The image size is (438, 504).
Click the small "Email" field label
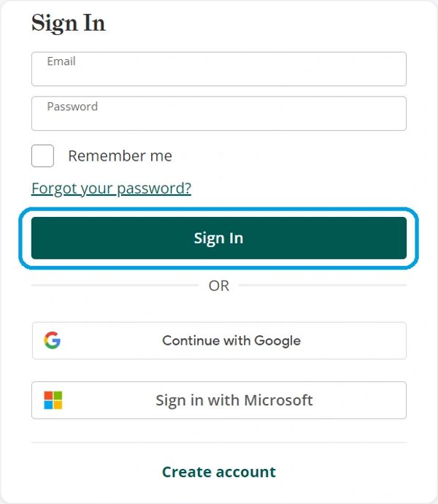[61, 61]
